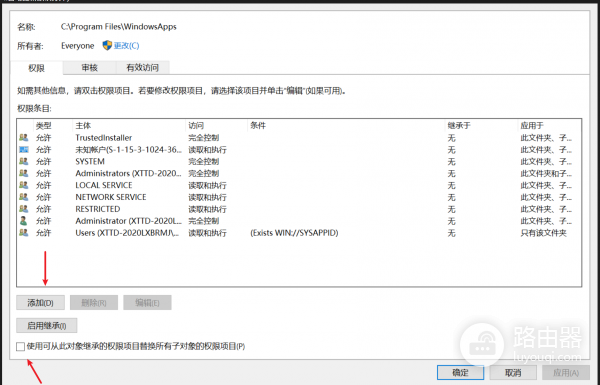Screen dimensions: 600x385
Task: Enable the replace child object permissions checkbox
Action: (20, 346)
